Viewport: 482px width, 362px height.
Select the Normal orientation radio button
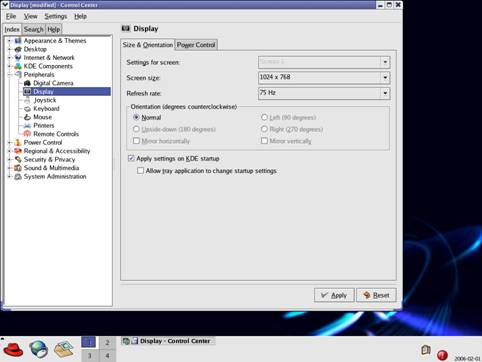(x=136, y=117)
